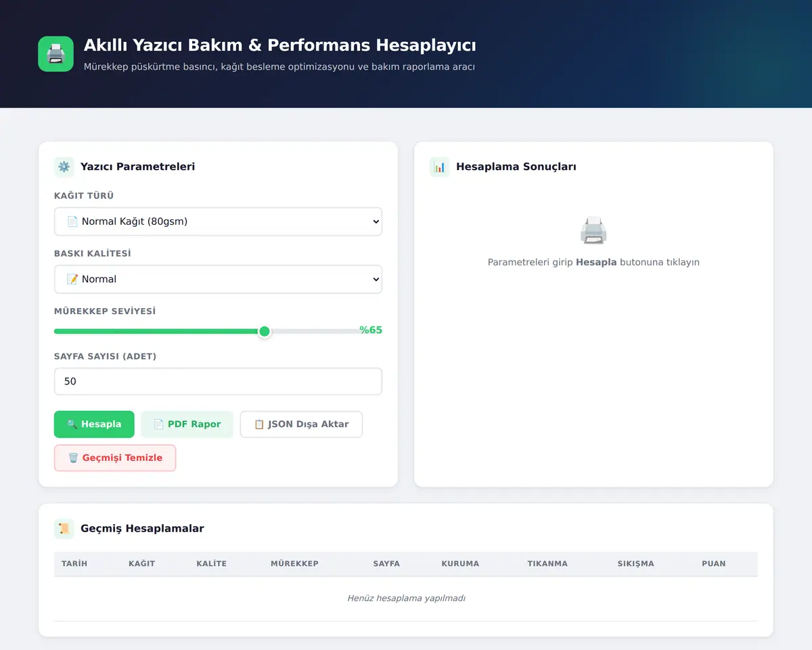
Task: Click the green Hesapla button
Action: [x=94, y=425]
